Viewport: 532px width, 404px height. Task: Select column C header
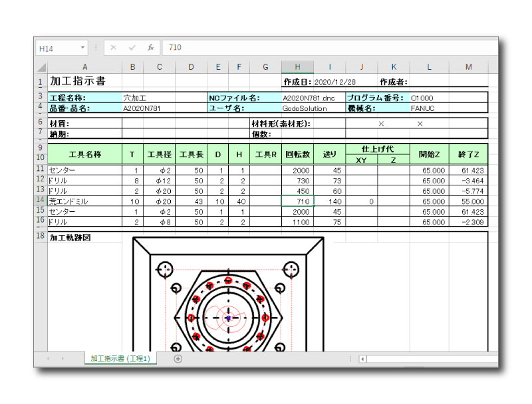tap(160, 67)
